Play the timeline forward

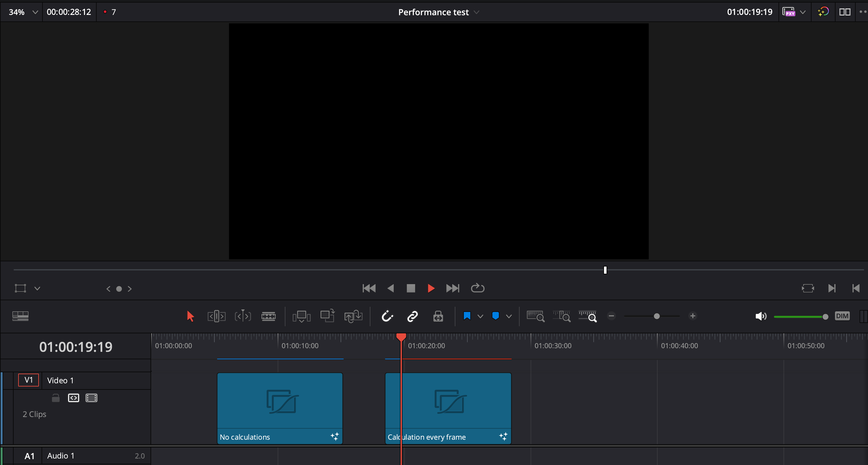[x=431, y=288]
